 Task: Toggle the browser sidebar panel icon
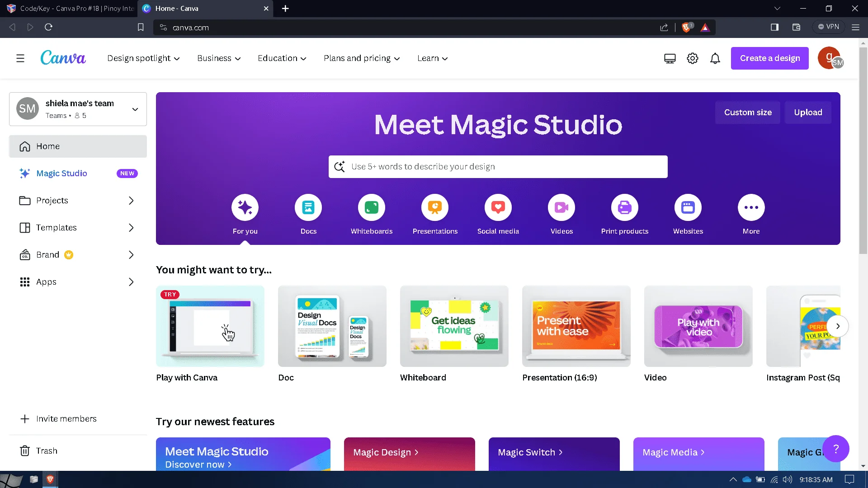(774, 27)
